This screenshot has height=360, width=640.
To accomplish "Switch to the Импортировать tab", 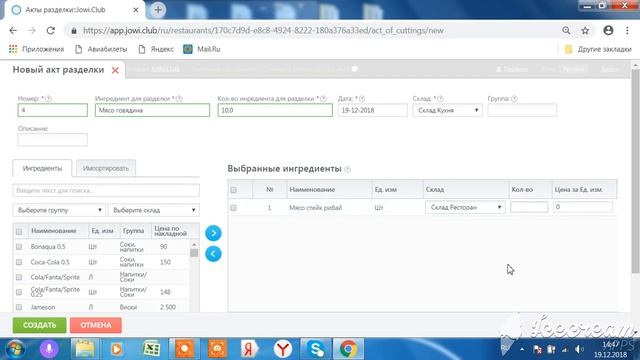I will [106, 168].
